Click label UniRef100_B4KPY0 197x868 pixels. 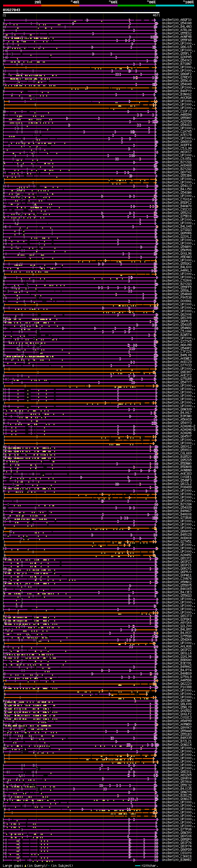tap(177, 91)
